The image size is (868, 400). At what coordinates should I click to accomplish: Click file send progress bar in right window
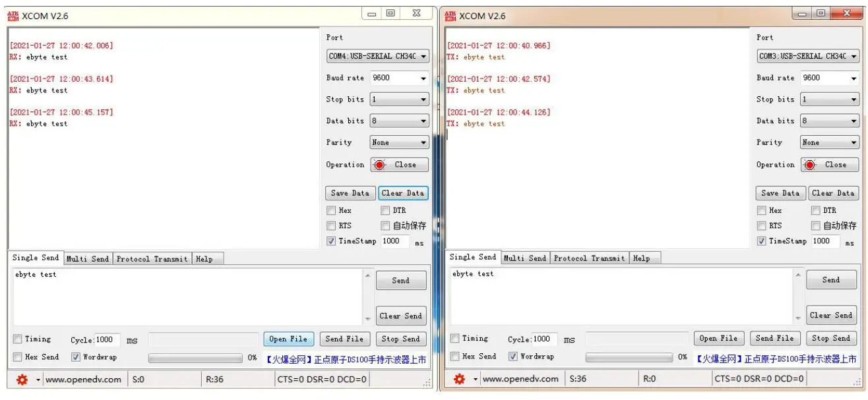[633, 358]
